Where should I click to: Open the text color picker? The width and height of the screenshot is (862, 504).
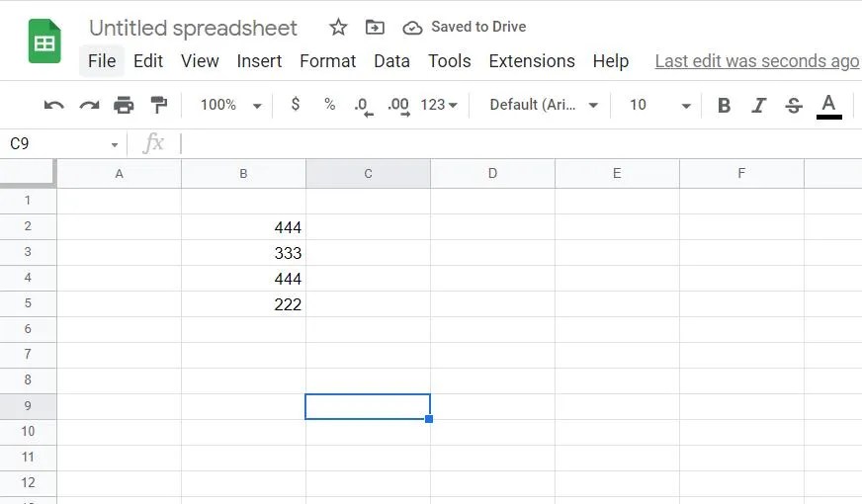[829, 106]
